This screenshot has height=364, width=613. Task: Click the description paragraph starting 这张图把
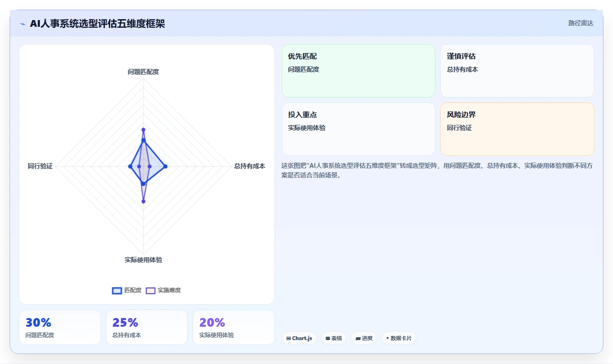(438, 170)
